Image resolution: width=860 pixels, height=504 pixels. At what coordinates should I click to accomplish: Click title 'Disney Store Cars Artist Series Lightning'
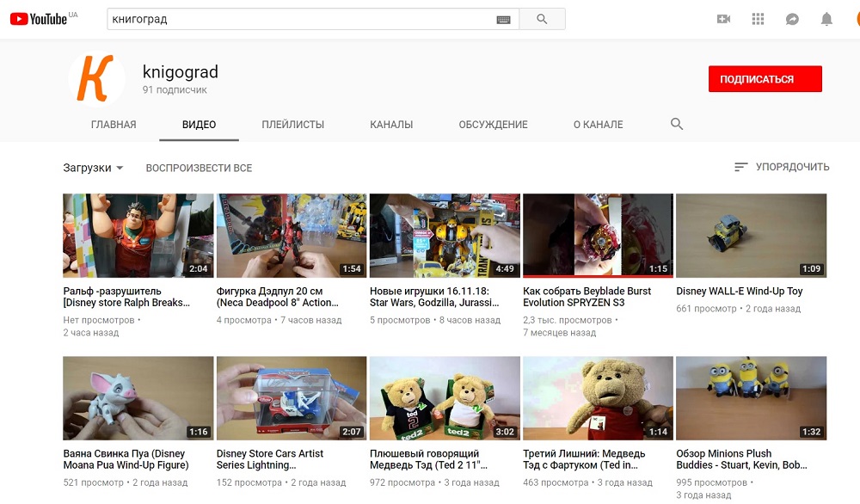coord(270,459)
